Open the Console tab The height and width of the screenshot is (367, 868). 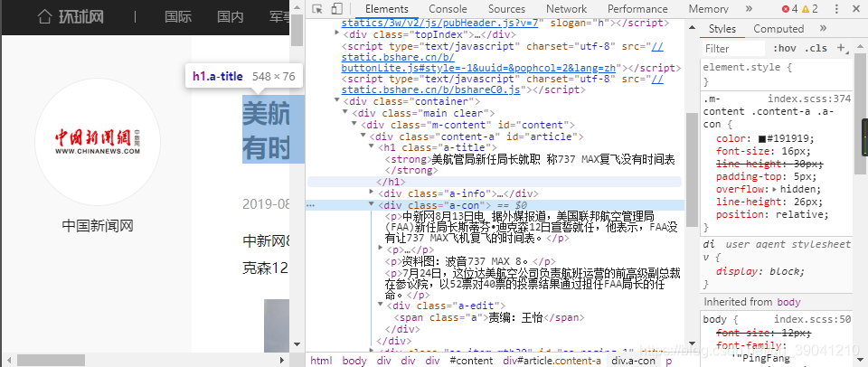point(448,9)
